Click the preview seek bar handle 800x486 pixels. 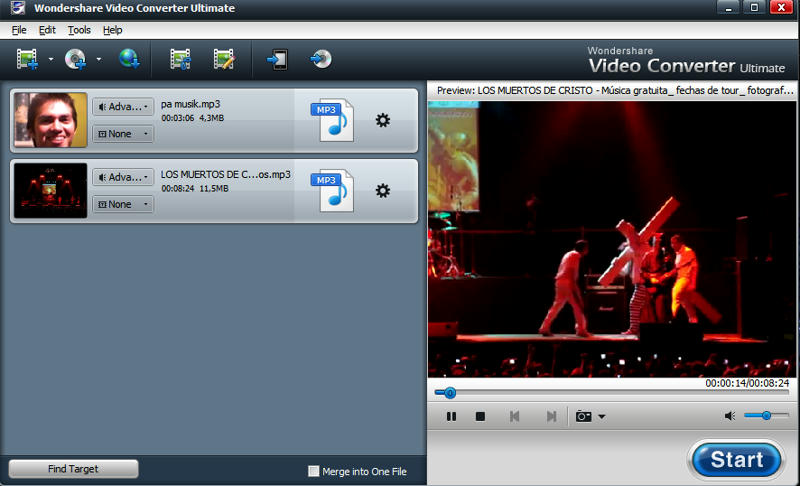[x=449, y=393]
